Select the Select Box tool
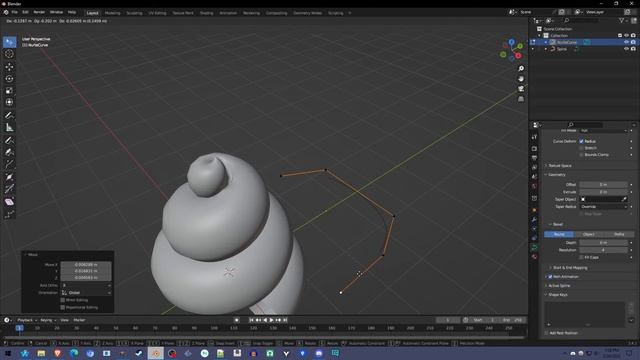The height and width of the screenshot is (360, 640). [x=9, y=42]
